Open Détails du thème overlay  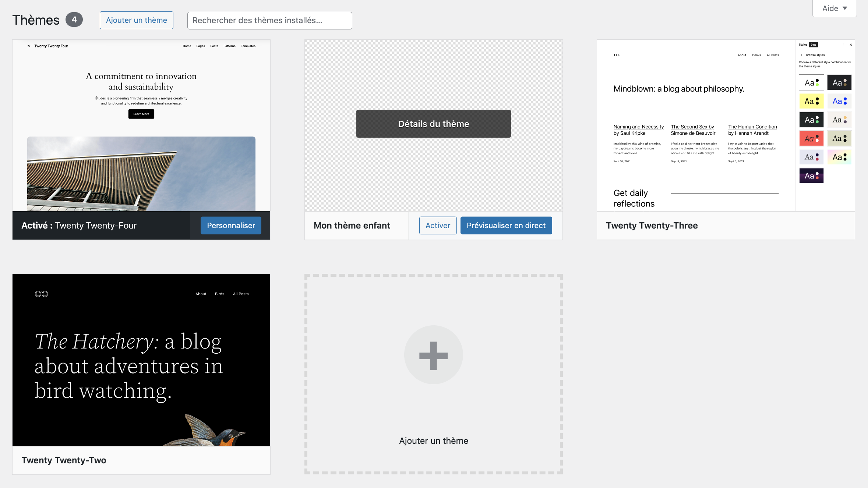pos(433,124)
